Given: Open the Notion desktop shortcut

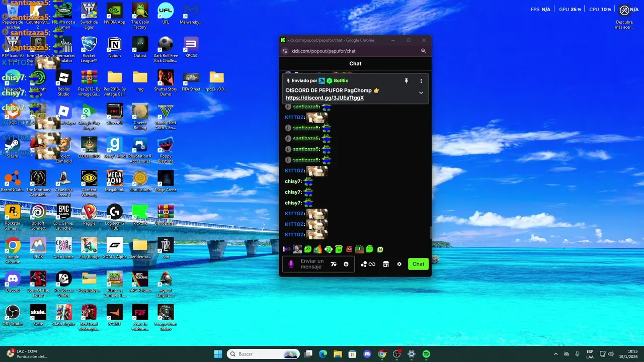Looking at the screenshot, I should coord(115,47).
